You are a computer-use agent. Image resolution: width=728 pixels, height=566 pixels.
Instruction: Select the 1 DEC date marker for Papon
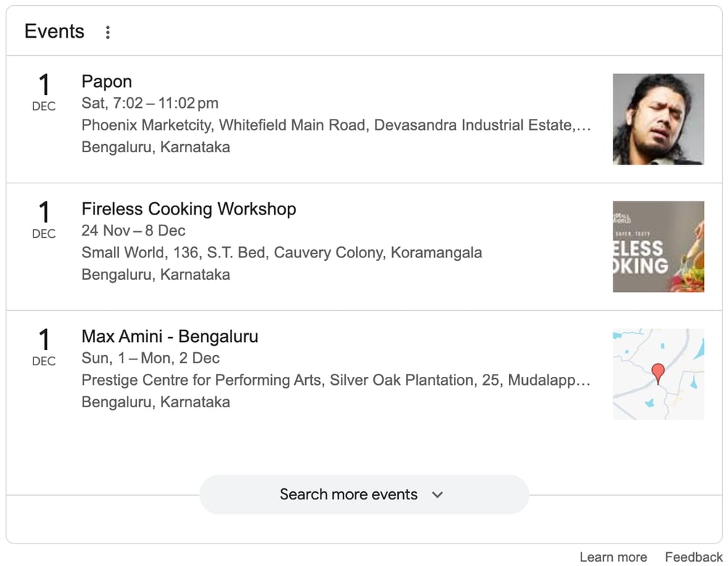click(x=44, y=93)
